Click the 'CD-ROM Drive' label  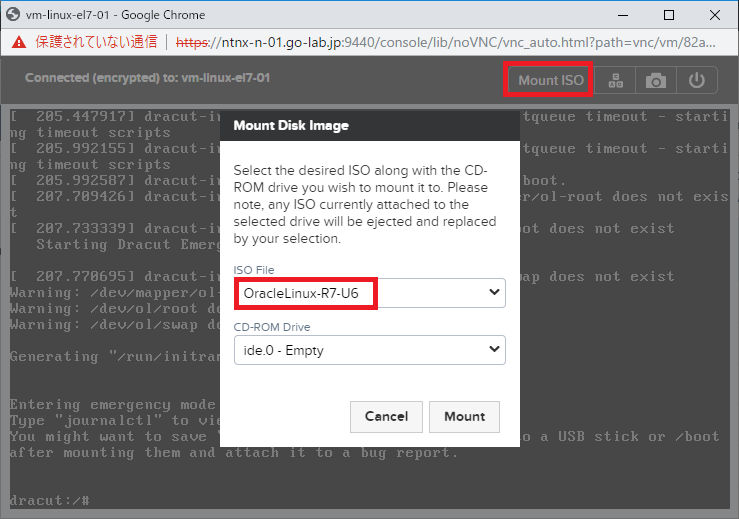click(272, 327)
